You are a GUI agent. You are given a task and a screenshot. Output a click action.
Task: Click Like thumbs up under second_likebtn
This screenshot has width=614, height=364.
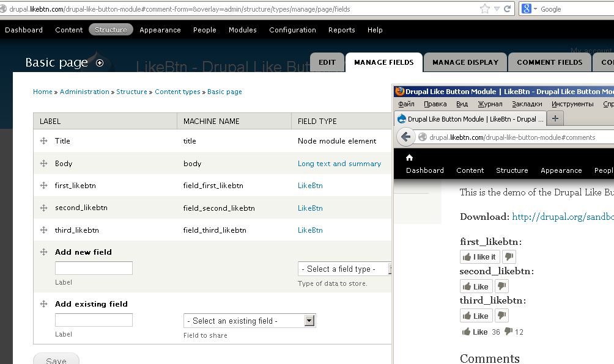(x=476, y=286)
